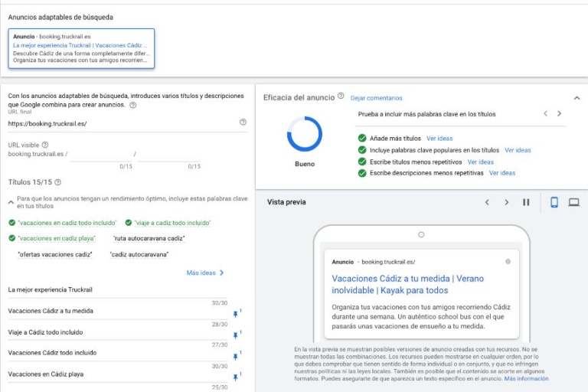Edit title 'Vacaciones Cádiz todo incluido'

117,353
